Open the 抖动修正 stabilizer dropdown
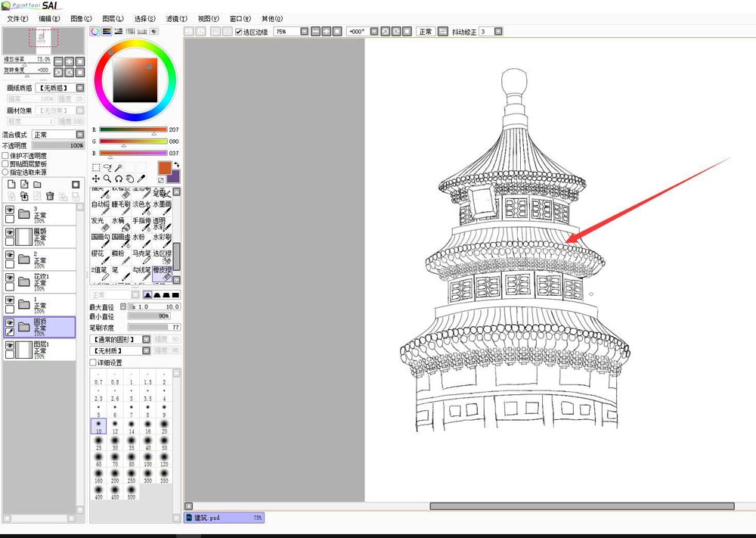Image resolution: width=756 pixels, height=538 pixels. tap(497, 32)
